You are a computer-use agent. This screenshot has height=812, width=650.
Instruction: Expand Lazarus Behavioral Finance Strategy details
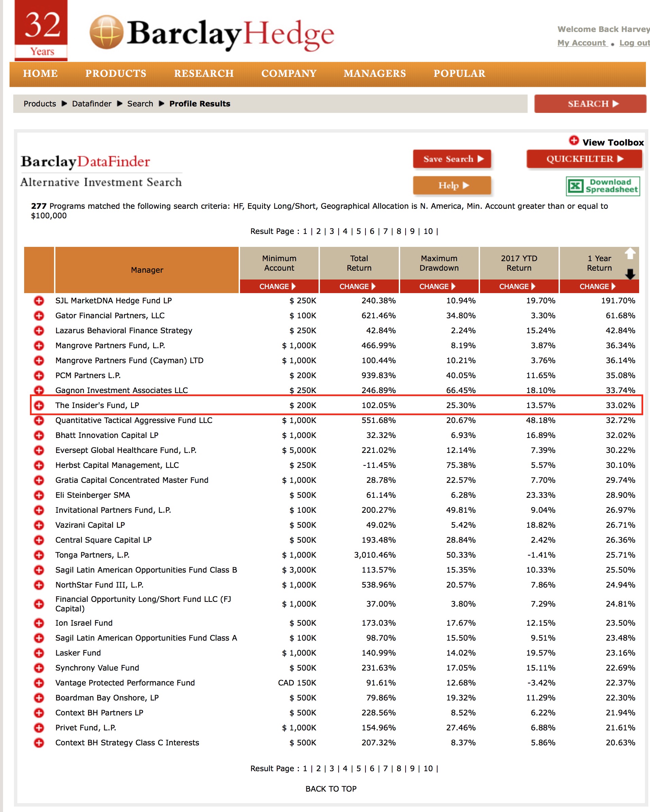[x=39, y=331]
